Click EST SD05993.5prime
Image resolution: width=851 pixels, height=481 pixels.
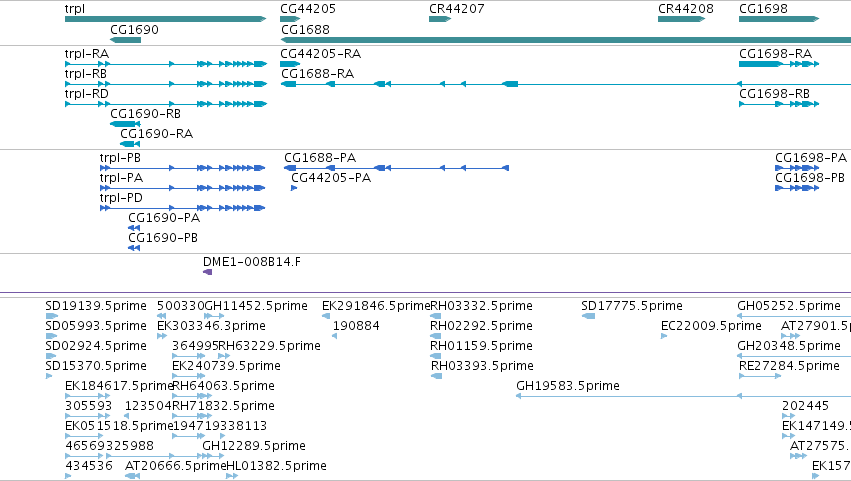(x=51, y=336)
